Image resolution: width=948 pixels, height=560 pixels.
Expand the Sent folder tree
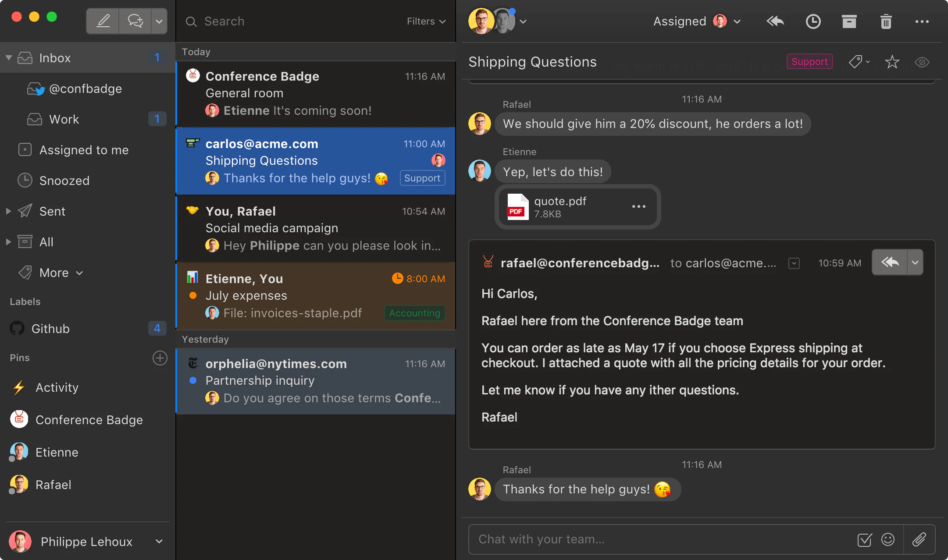point(8,211)
